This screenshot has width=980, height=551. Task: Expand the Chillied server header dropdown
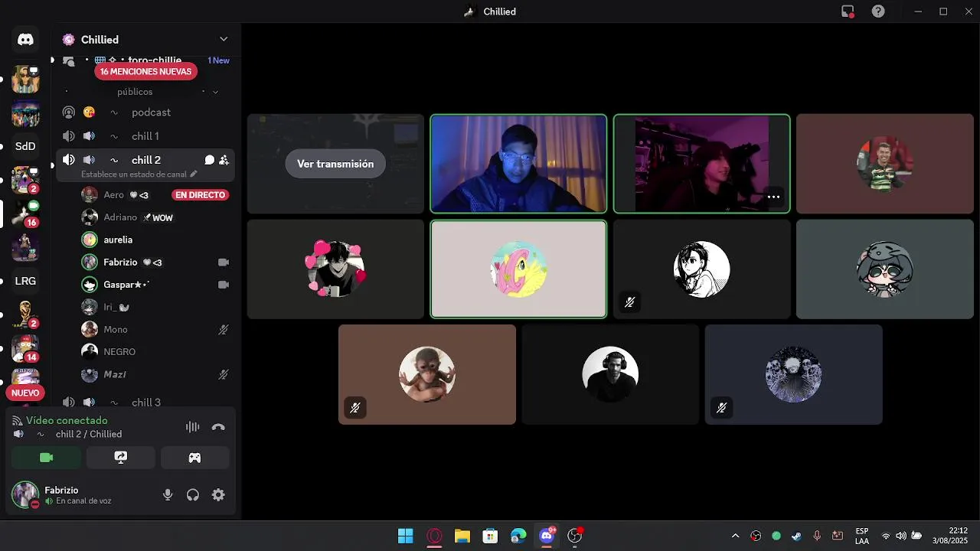(224, 39)
